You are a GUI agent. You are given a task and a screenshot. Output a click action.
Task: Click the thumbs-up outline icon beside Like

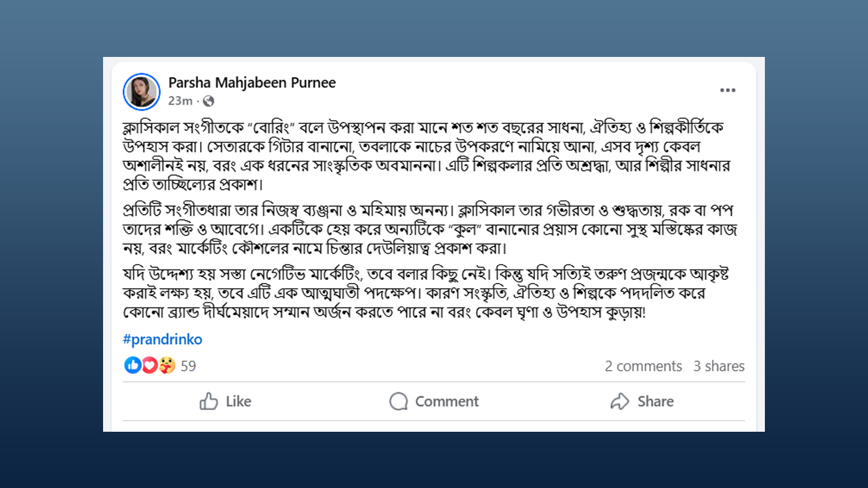(209, 401)
